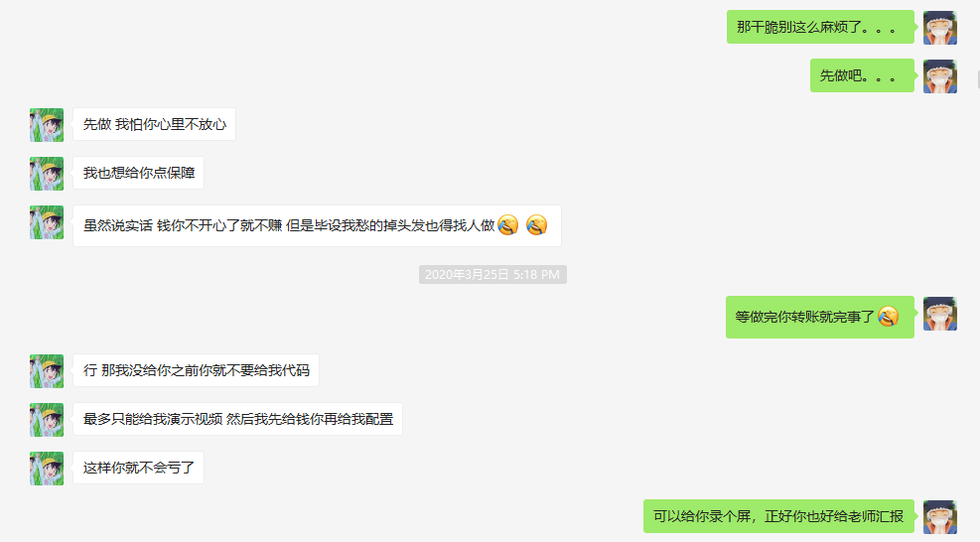Click sender avatar beside "等做完你转账就完事了"
Image resolution: width=980 pixels, height=542 pixels.
coord(940,314)
